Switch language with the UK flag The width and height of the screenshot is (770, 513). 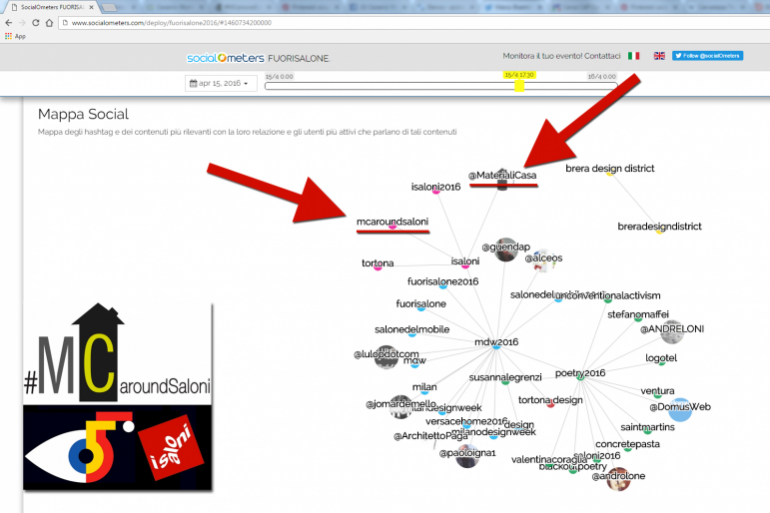pos(659,56)
